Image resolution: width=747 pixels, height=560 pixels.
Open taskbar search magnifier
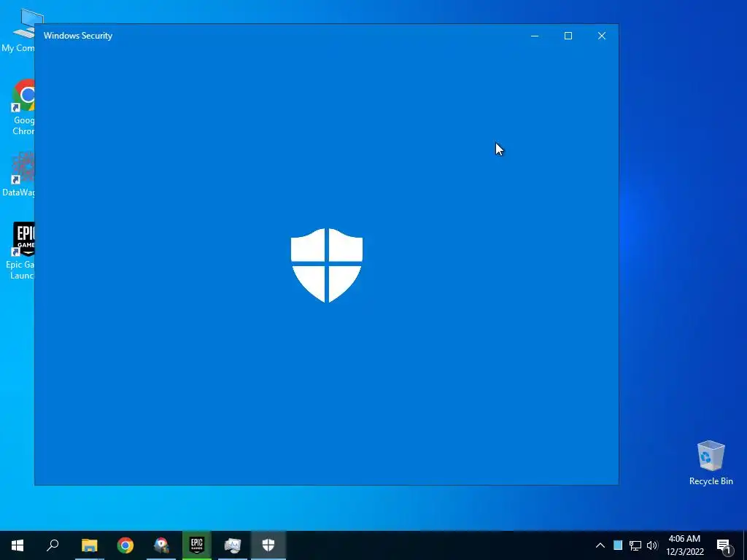point(53,545)
